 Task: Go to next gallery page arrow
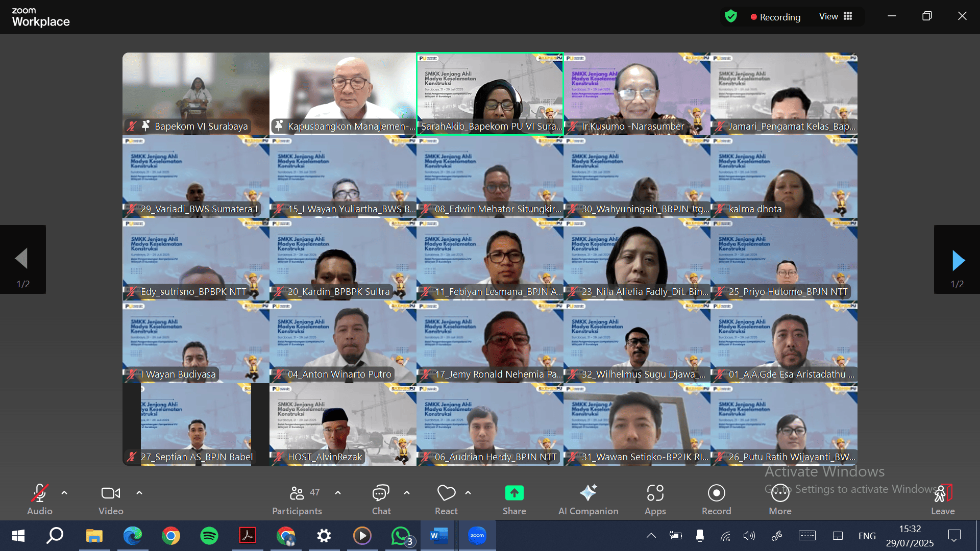point(957,260)
